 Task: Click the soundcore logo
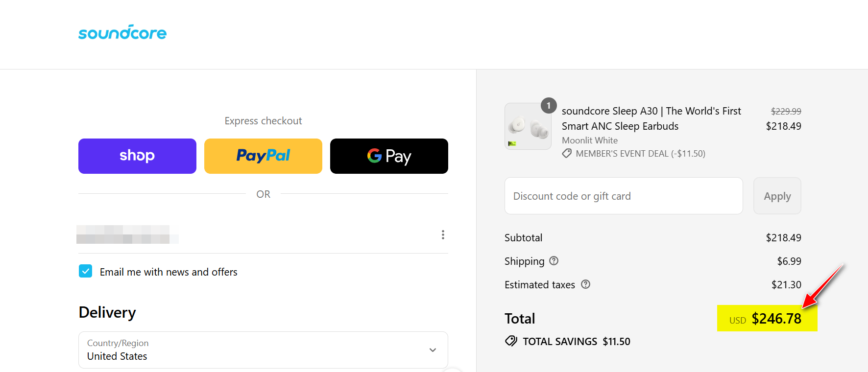click(x=122, y=32)
